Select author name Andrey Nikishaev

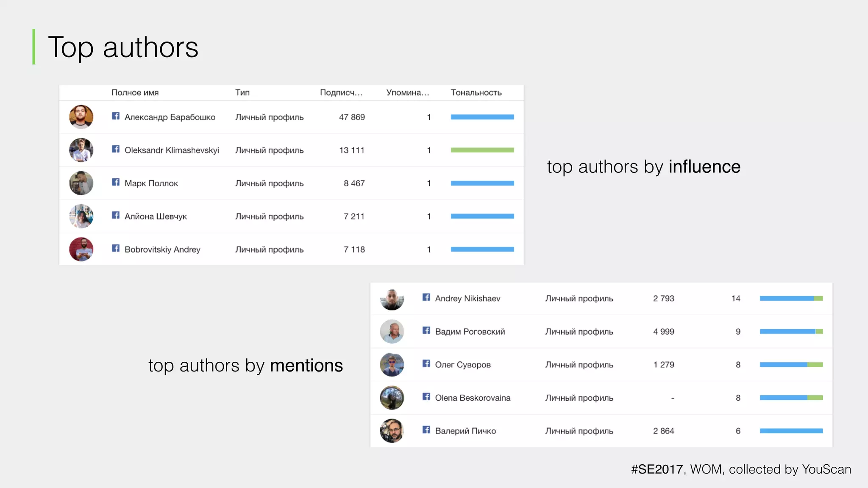click(467, 299)
